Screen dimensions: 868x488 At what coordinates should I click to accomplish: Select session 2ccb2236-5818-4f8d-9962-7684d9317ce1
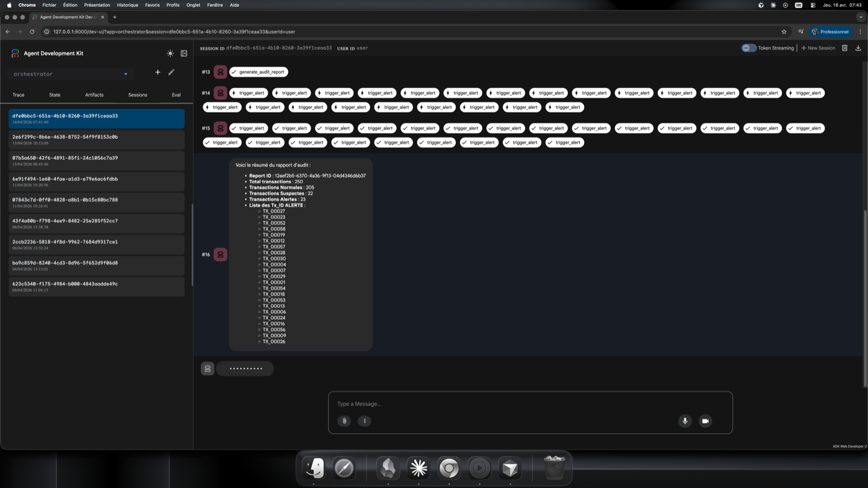pos(97,245)
